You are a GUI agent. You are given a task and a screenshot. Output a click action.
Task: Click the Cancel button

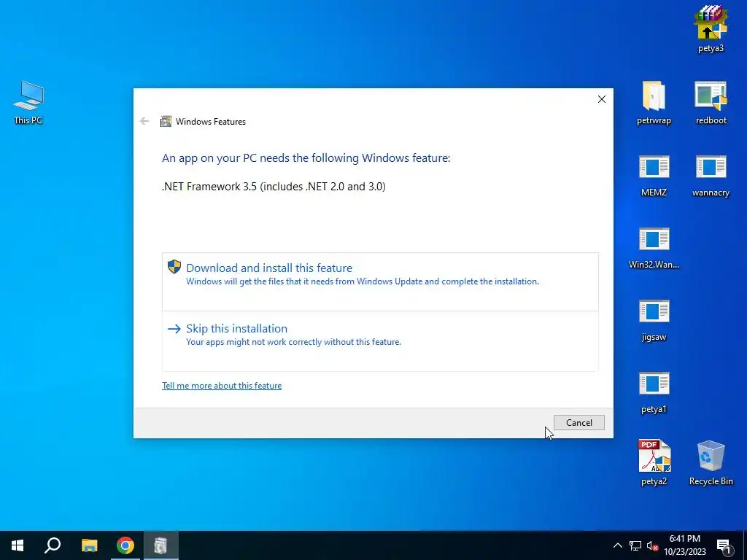[x=578, y=422]
